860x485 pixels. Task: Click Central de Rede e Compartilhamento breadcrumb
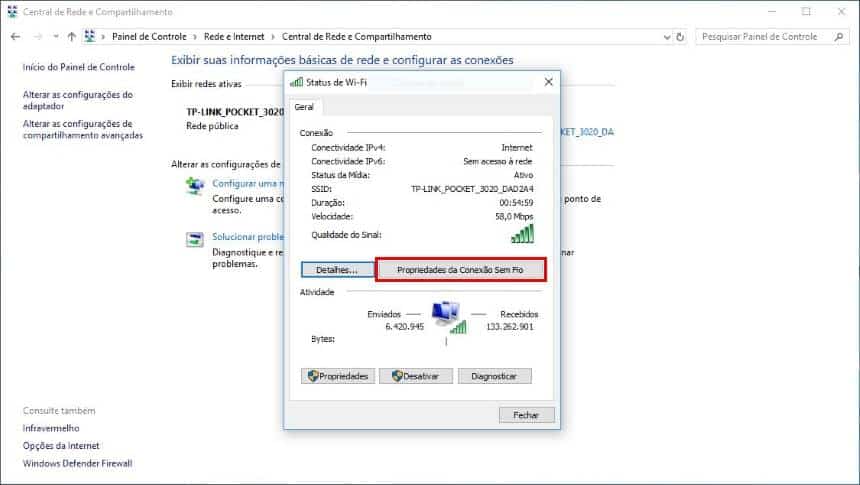[357, 37]
